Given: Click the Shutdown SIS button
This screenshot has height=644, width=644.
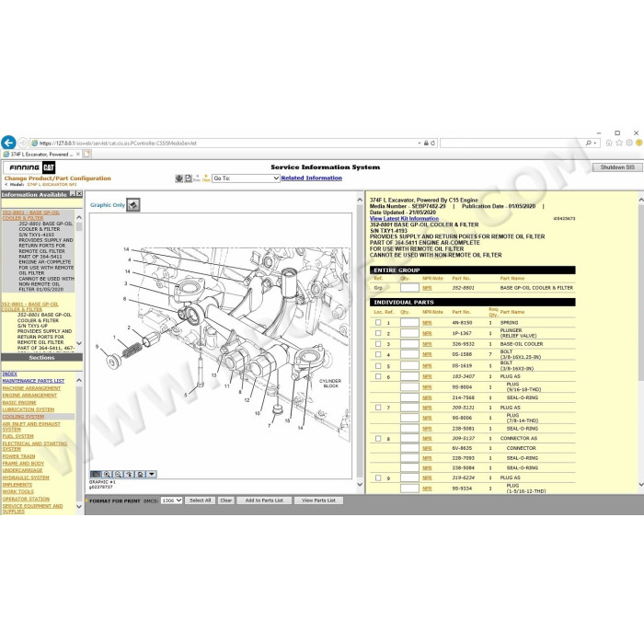Looking at the screenshot, I should 617,167.
